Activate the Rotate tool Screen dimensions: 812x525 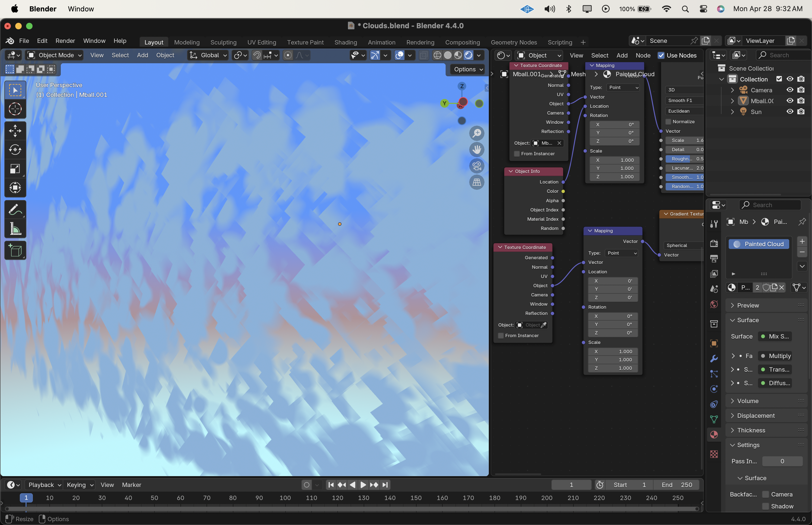click(x=15, y=150)
